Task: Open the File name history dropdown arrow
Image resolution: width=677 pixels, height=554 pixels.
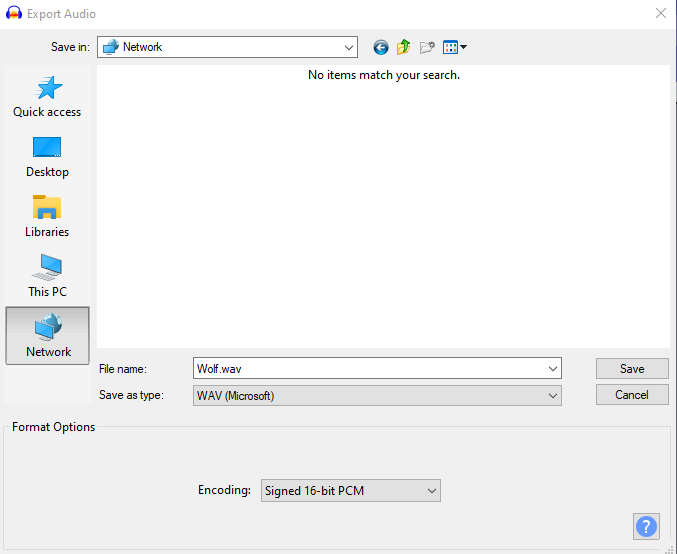Action: click(x=553, y=369)
